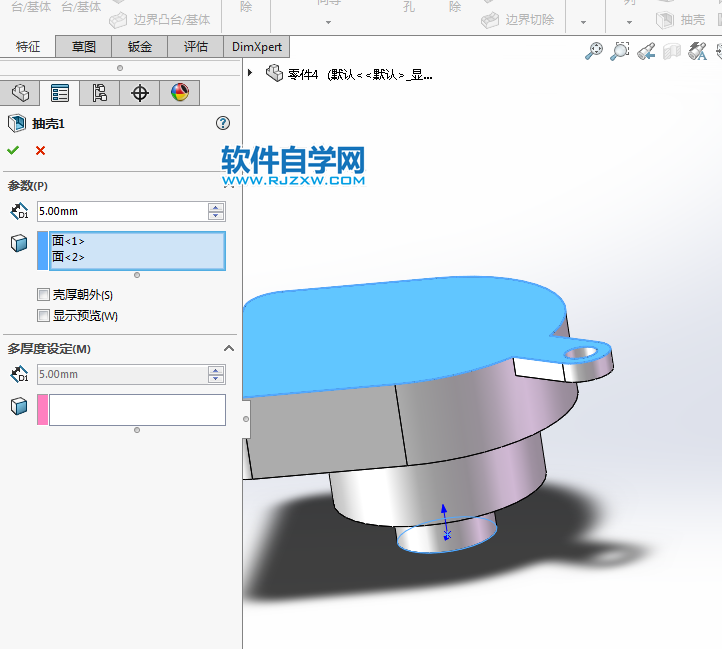The image size is (722, 649).
Task: Click the 边界凸台/基体 toolbar icon
Action: pos(118,20)
